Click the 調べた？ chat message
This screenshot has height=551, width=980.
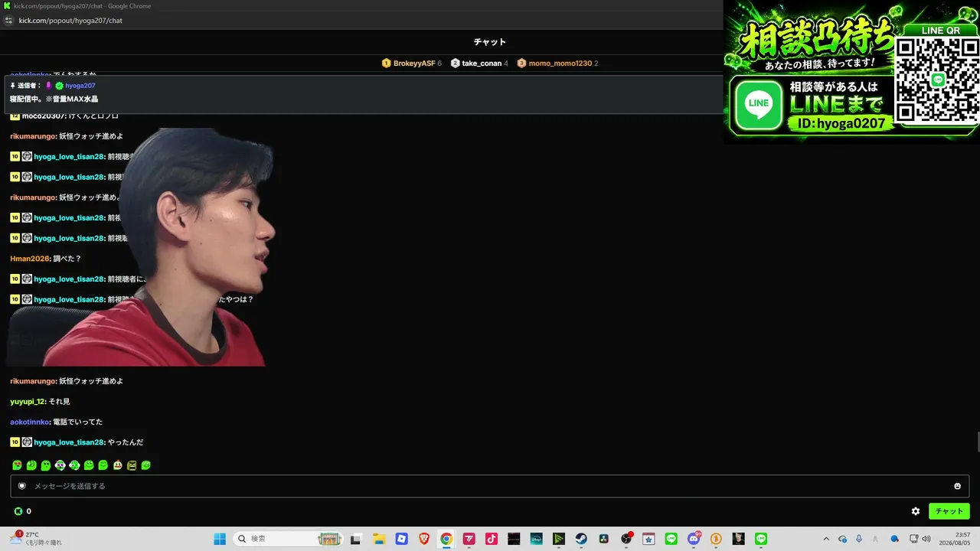coord(67,259)
